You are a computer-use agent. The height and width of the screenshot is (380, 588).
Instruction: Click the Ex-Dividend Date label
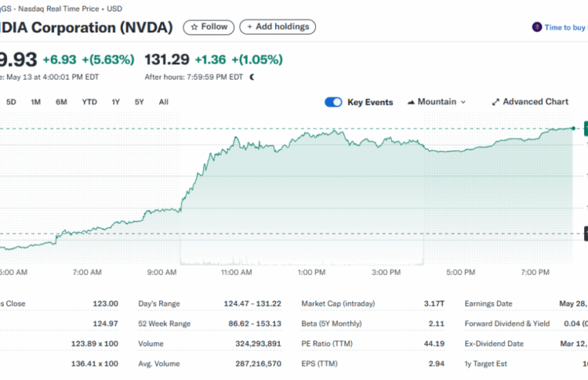(494, 344)
